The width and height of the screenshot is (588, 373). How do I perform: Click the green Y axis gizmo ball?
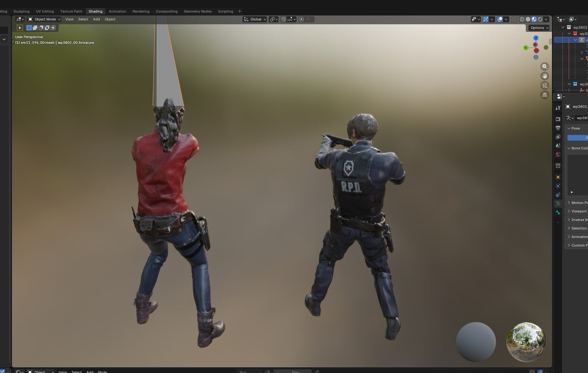[x=526, y=48]
